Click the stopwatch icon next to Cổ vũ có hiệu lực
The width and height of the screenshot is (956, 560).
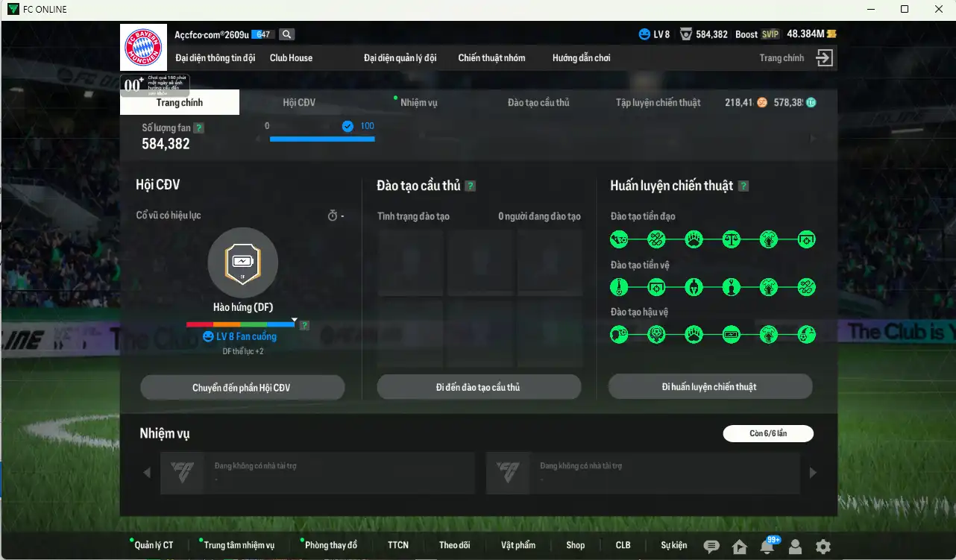click(333, 215)
